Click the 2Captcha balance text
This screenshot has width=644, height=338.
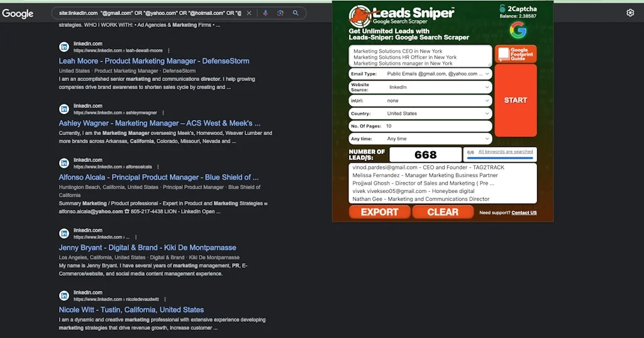(x=518, y=16)
